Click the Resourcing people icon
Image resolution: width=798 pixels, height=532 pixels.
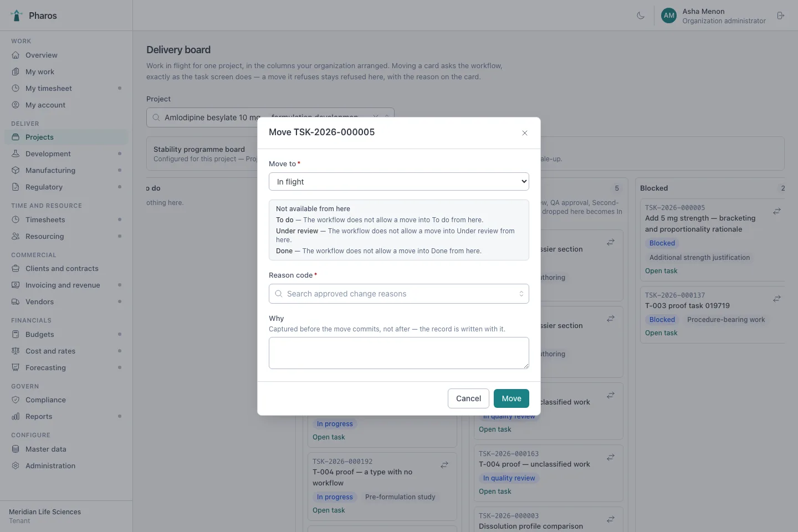[x=16, y=236]
